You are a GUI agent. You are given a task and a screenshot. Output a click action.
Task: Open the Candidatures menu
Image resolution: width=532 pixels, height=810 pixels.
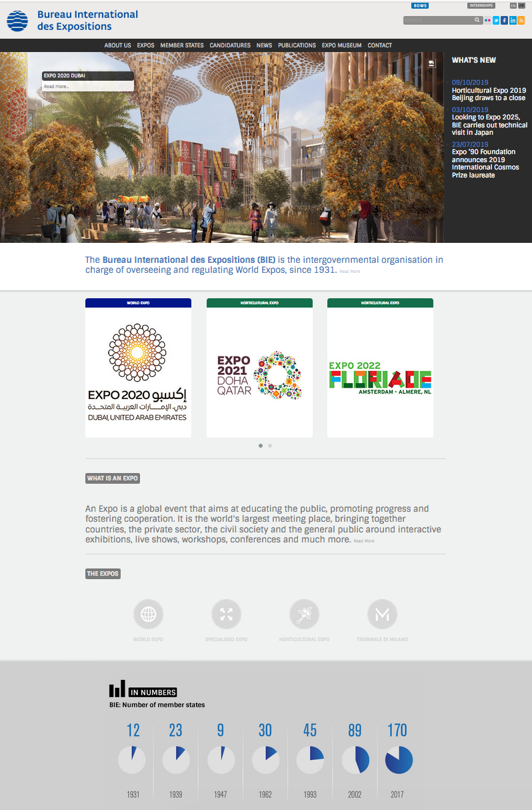tap(230, 45)
